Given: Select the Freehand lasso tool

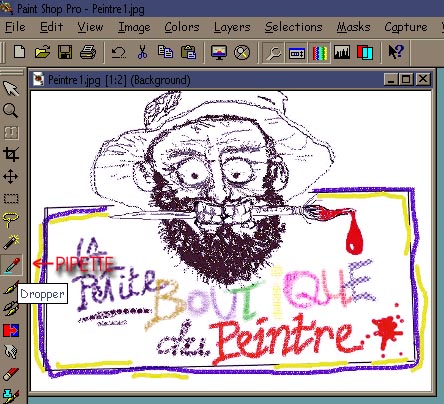Looking at the screenshot, I should [x=11, y=220].
